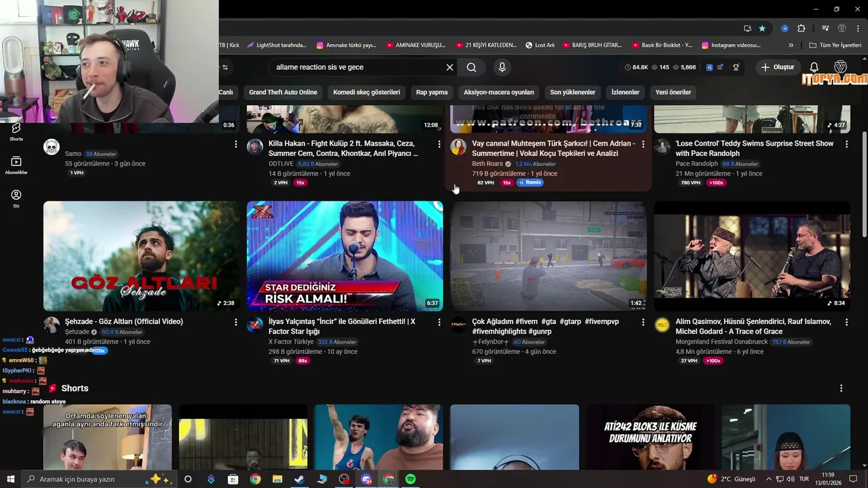868x488 pixels.
Task: Click the Oluştur create button
Action: click(777, 67)
